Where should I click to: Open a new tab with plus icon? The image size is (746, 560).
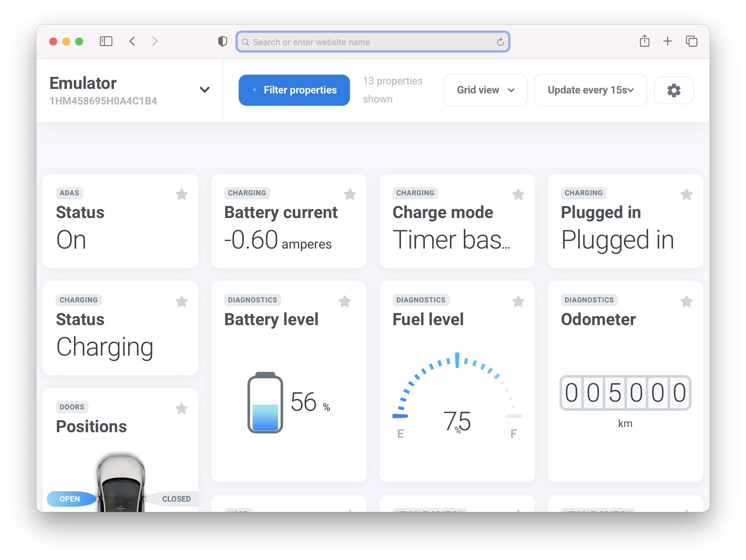(668, 41)
